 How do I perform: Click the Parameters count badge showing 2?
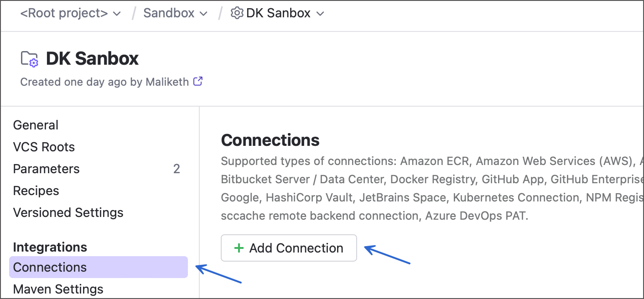(x=177, y=169)
